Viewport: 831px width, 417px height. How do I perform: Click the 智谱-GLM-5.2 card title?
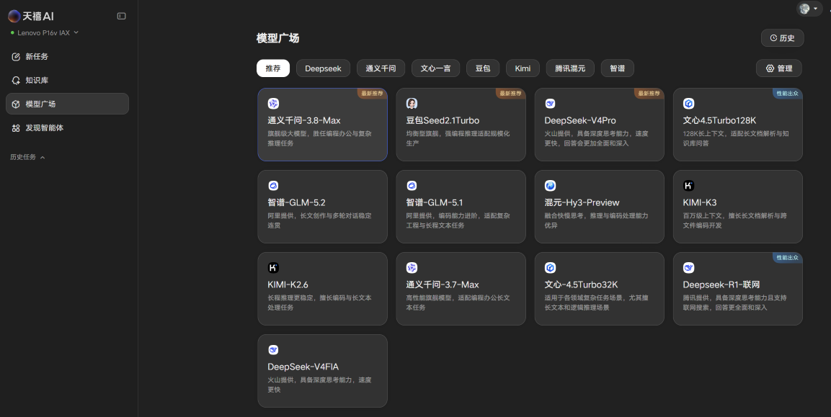tap(297, 203)
